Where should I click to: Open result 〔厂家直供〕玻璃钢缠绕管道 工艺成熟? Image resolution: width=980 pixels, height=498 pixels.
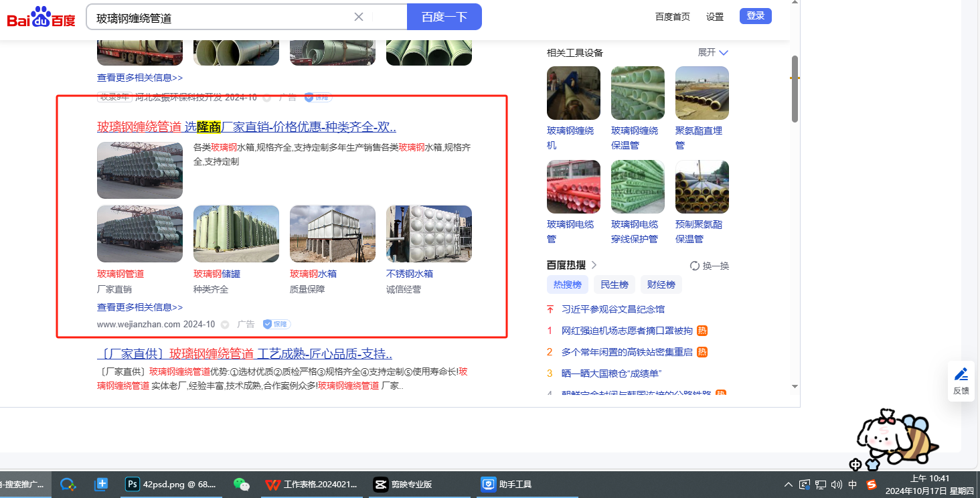[244, 353]
